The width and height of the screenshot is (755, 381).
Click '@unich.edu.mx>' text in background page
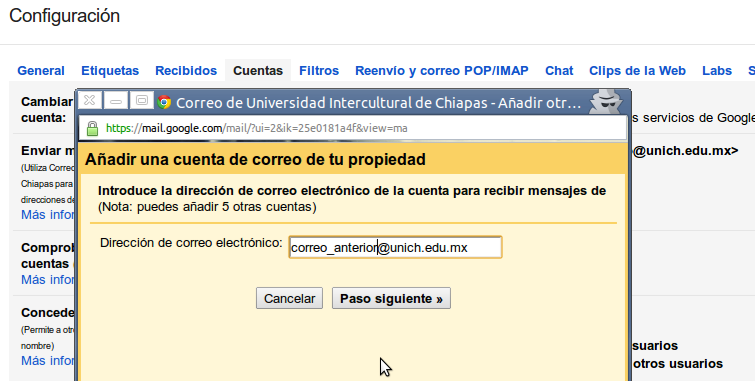(x=685, y=151)
